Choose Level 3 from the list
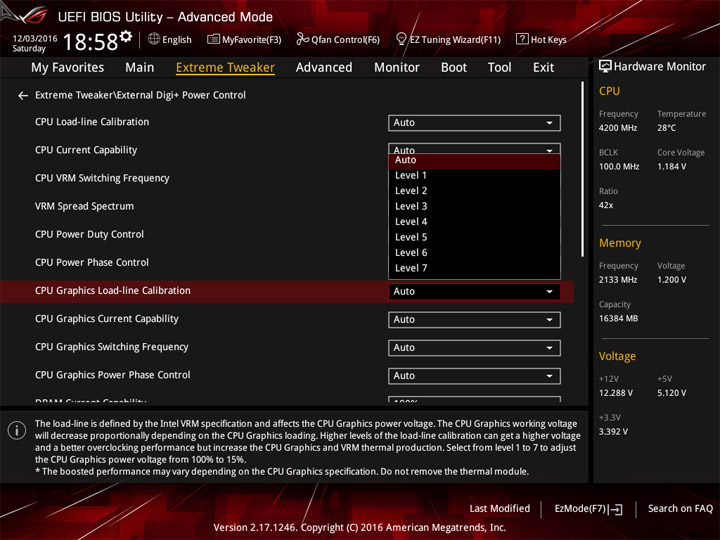The height and width of the screenshot is (540, 720). tap(474, 206)
